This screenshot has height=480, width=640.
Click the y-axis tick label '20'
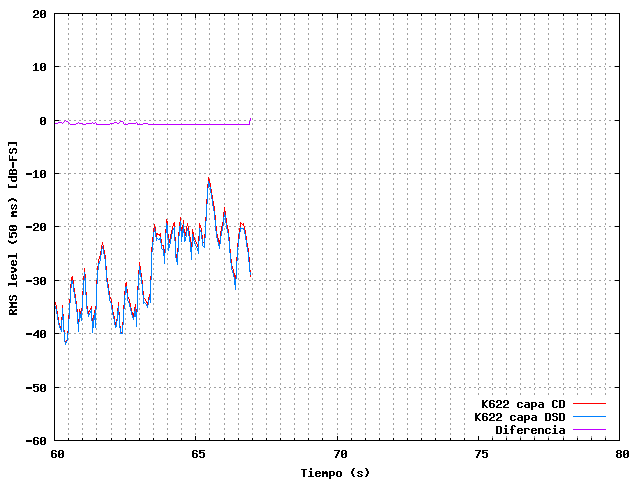click(39, 14)
